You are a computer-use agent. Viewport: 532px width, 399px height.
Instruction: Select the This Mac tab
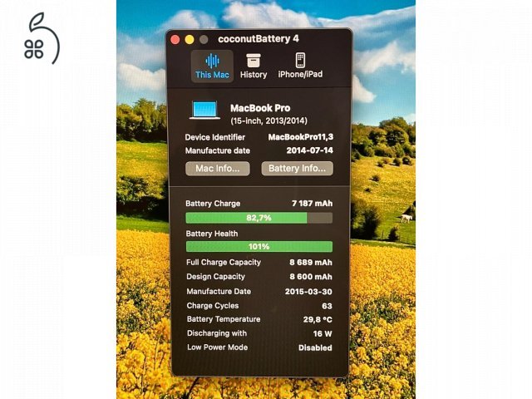(212, 66)
